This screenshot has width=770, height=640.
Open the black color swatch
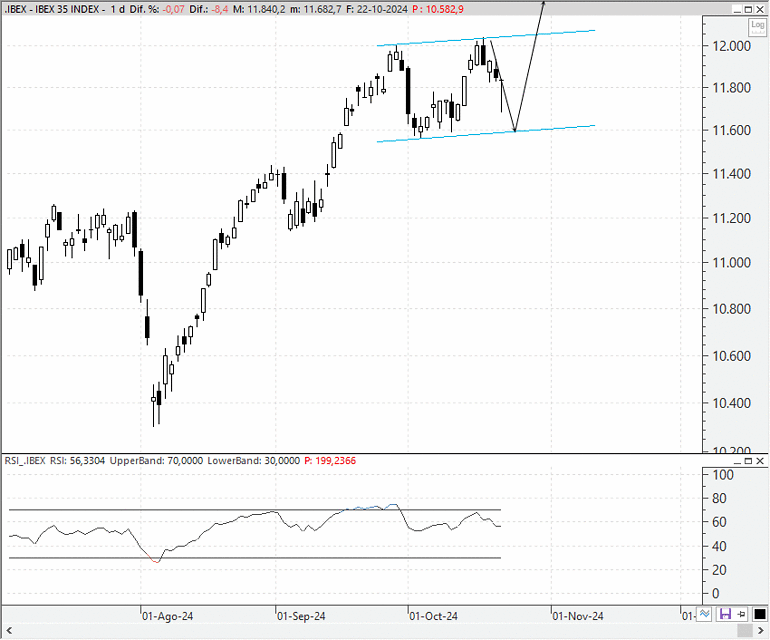(760, 614)
